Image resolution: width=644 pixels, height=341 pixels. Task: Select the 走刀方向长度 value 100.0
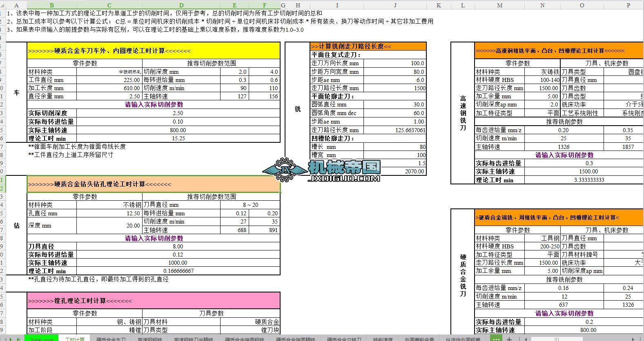coord(395,63)
